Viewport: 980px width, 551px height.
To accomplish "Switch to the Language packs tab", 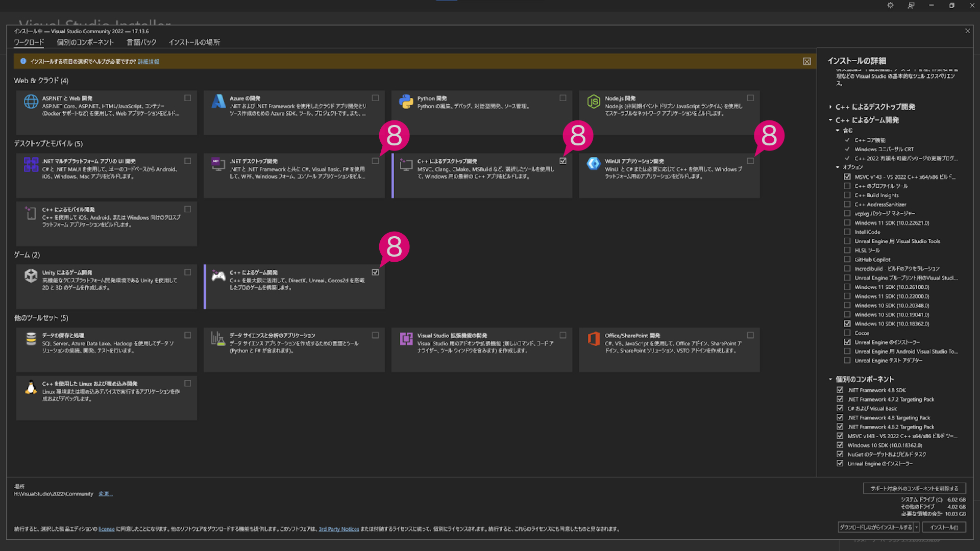I will coord(141,42).
